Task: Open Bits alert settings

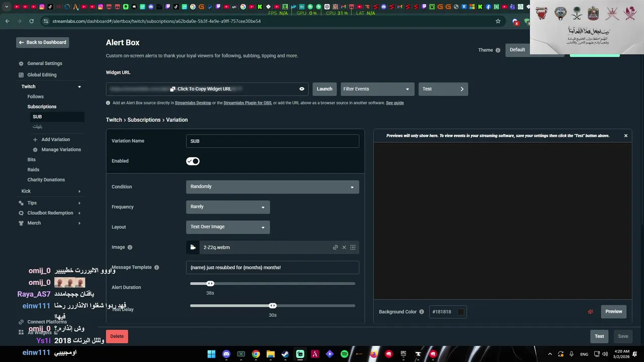Action: tap(31, 160)
